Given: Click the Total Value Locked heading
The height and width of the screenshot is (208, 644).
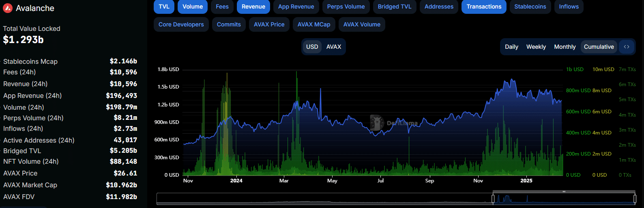Looking at the screenshot, I should pos(32,28).
